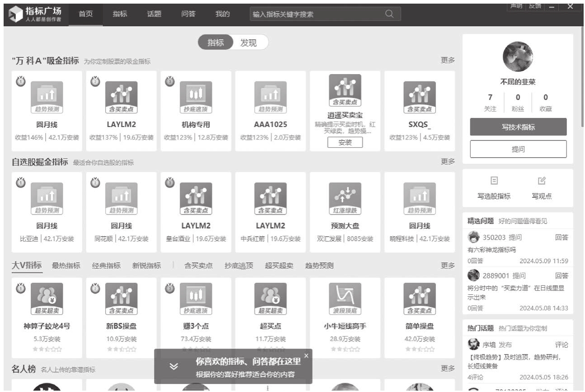Viewport: 585px width, 392px height.
Task: Switch to the 指标 pill toggle
Action: pos(215,43)
